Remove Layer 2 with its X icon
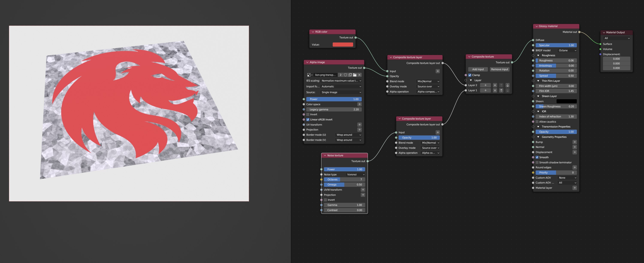Viewport: 644px width, 263px height. point(495,85)
